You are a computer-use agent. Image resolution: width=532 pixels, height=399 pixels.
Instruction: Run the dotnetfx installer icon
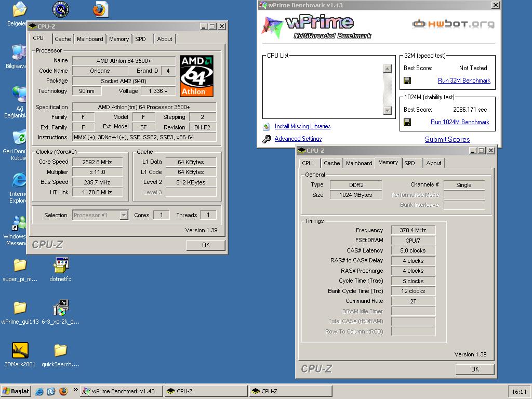(x=61, y=265)
